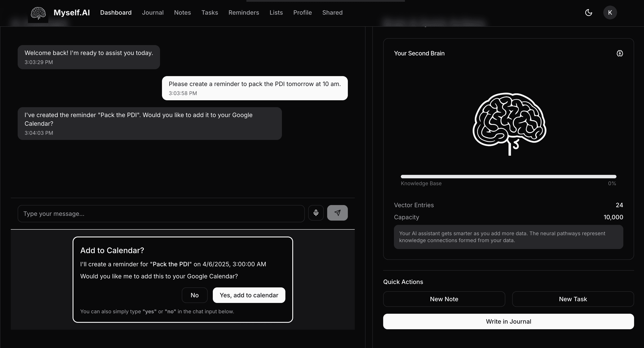Click the microphone voice input icon
The image size is (644, 348).
pos(316,213)
